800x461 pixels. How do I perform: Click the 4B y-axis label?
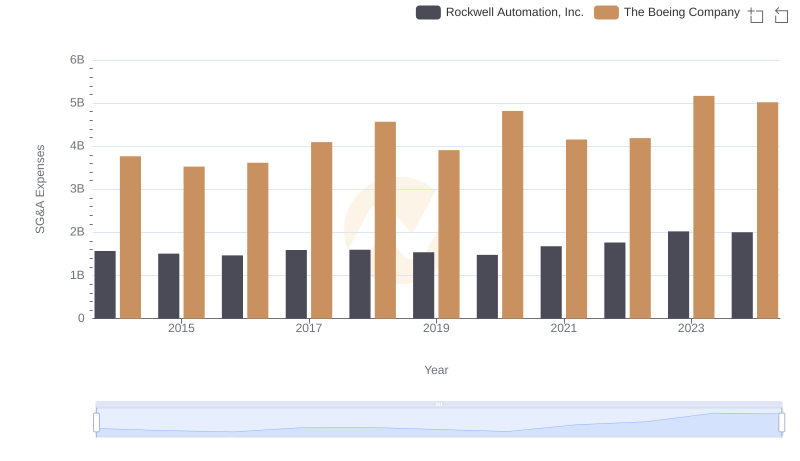(77, 146)
